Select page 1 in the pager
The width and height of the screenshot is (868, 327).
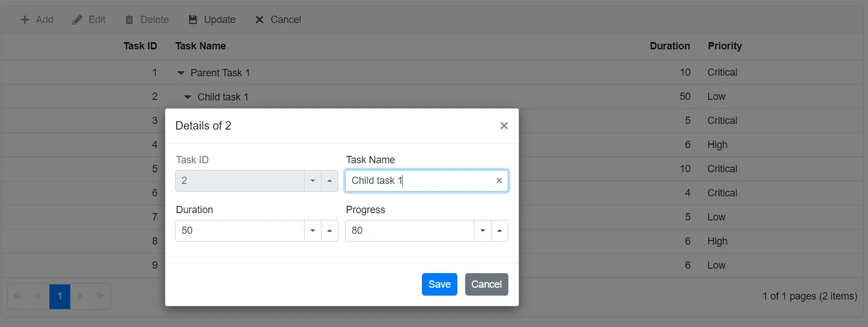[59, 296]
